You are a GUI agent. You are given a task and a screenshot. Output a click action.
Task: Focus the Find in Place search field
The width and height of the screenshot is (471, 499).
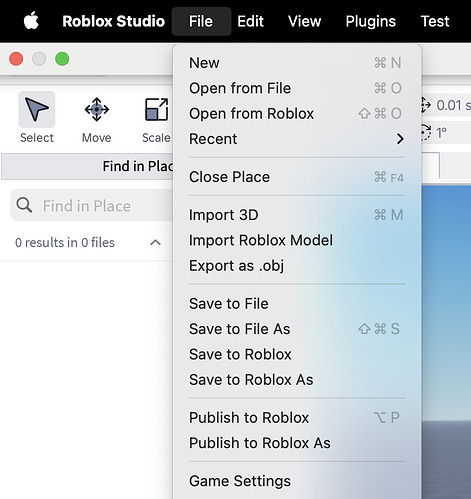(93, 205)
